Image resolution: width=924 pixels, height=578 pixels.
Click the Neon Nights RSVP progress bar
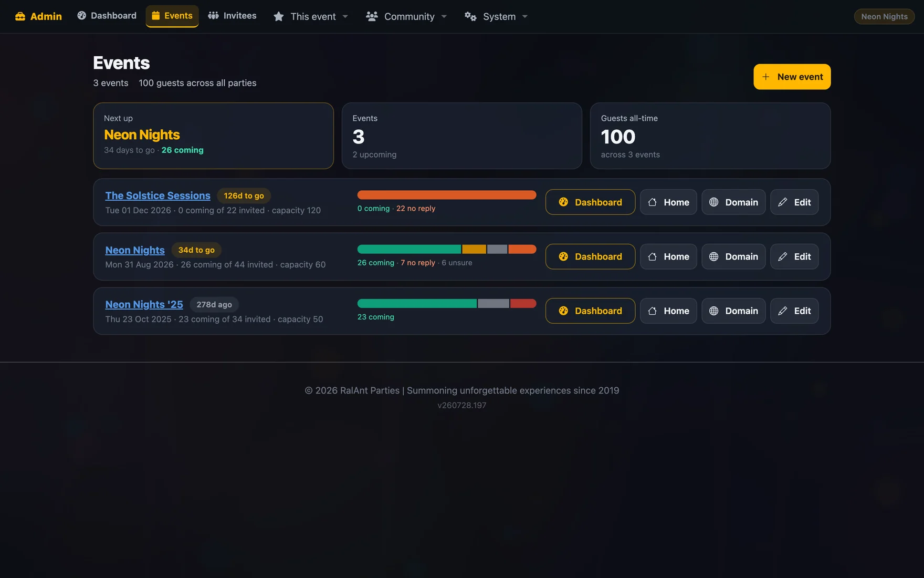tap(447, 249)
